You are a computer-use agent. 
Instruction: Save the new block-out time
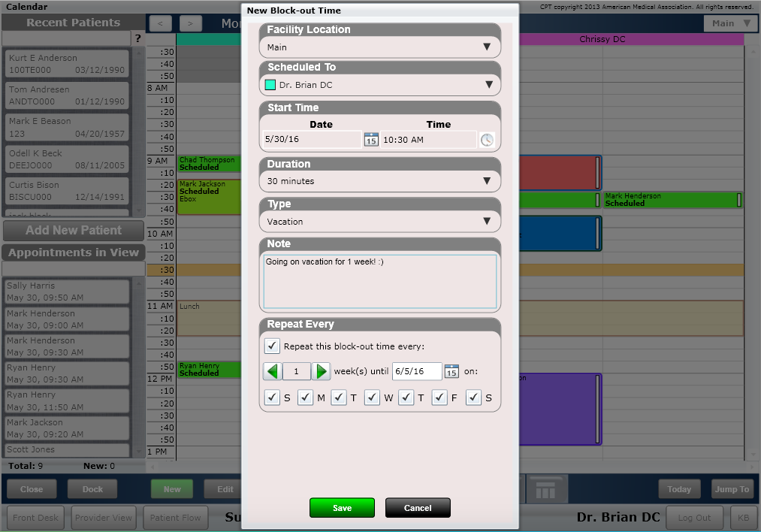342,508
